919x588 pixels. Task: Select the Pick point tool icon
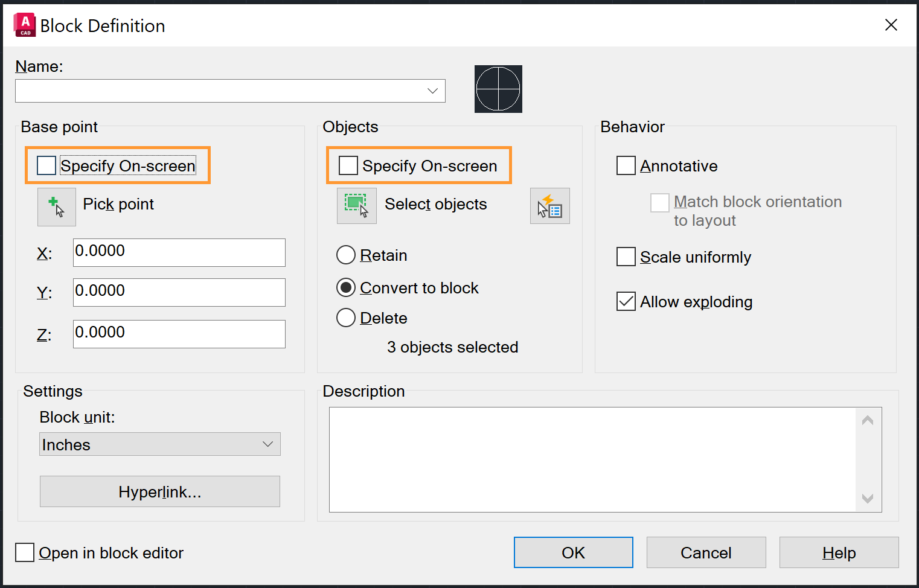(x=56, y=206)
